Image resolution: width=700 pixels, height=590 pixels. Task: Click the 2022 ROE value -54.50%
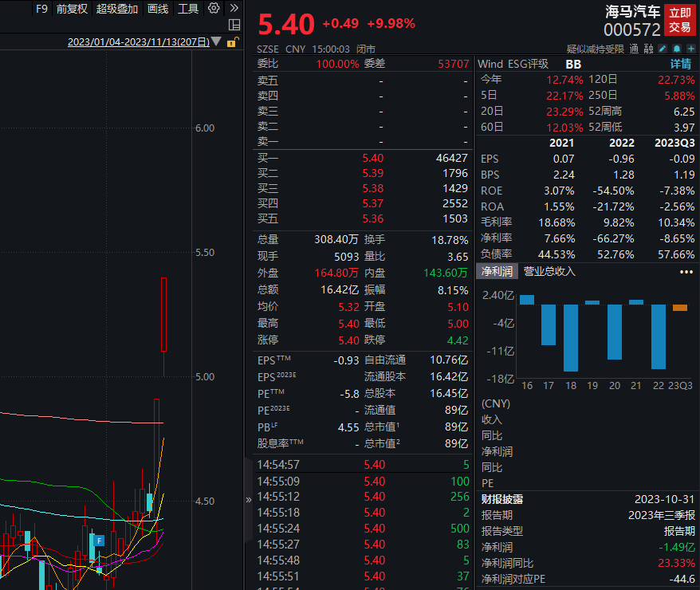click(x=613, y=191)
